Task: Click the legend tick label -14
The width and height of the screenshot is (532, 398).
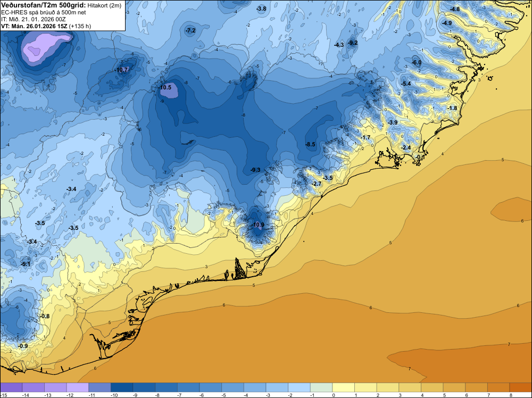Action: coord(26,395)
